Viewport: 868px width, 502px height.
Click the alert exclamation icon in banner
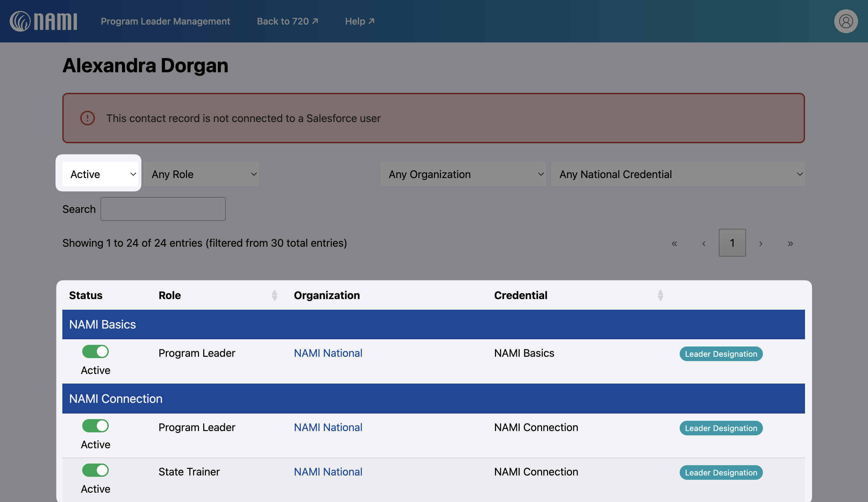point(88,118)
